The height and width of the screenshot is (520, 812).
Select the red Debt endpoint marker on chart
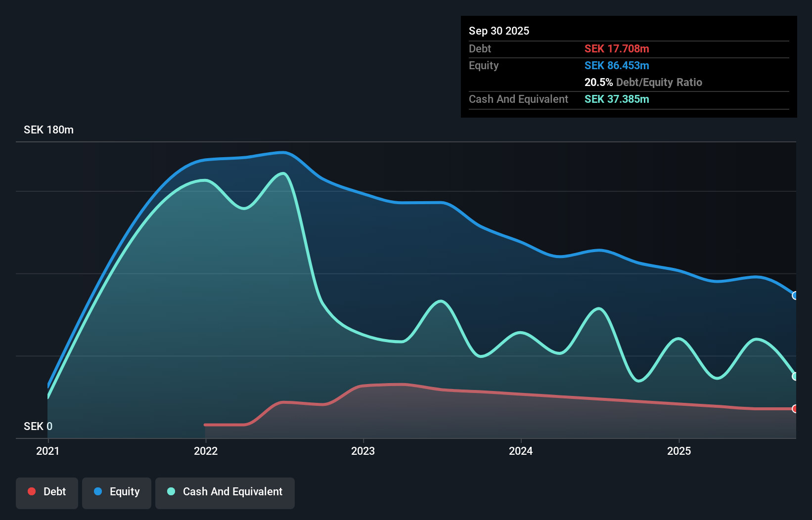tap(795, 409)
